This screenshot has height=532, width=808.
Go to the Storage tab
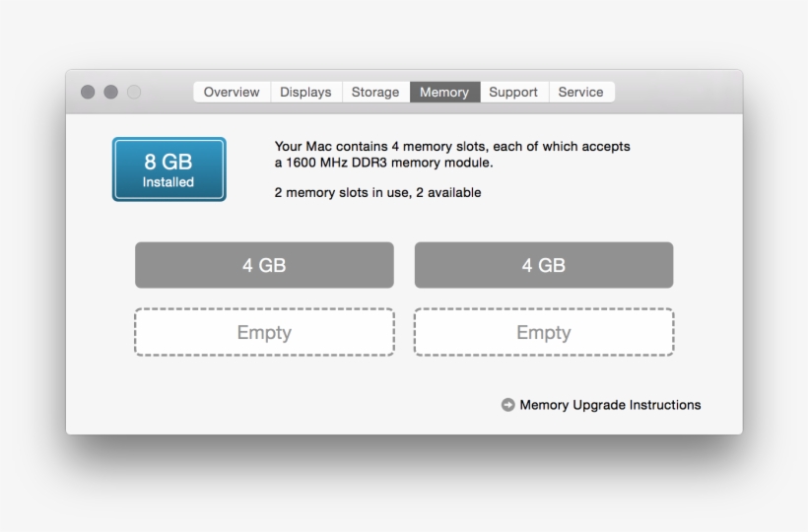click(x=375, y=92)
